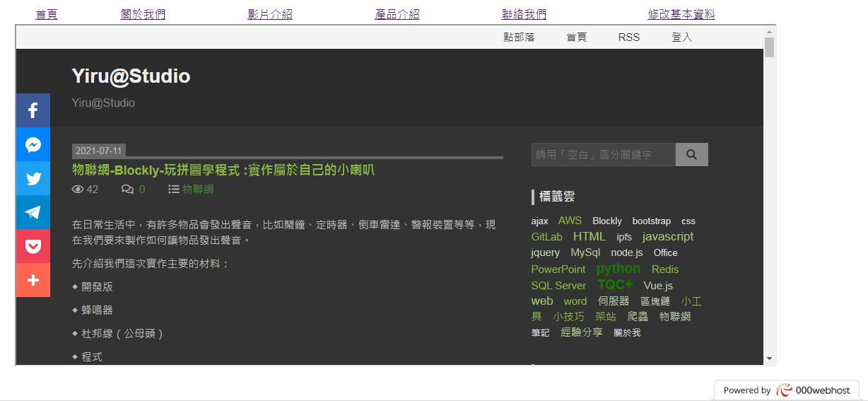Select the Vue.js tag
This screenshot has width=868, height=401.
[658, 286]
